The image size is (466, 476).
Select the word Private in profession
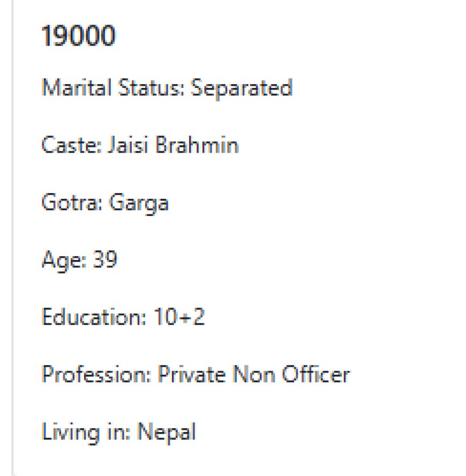click(192, 374)
